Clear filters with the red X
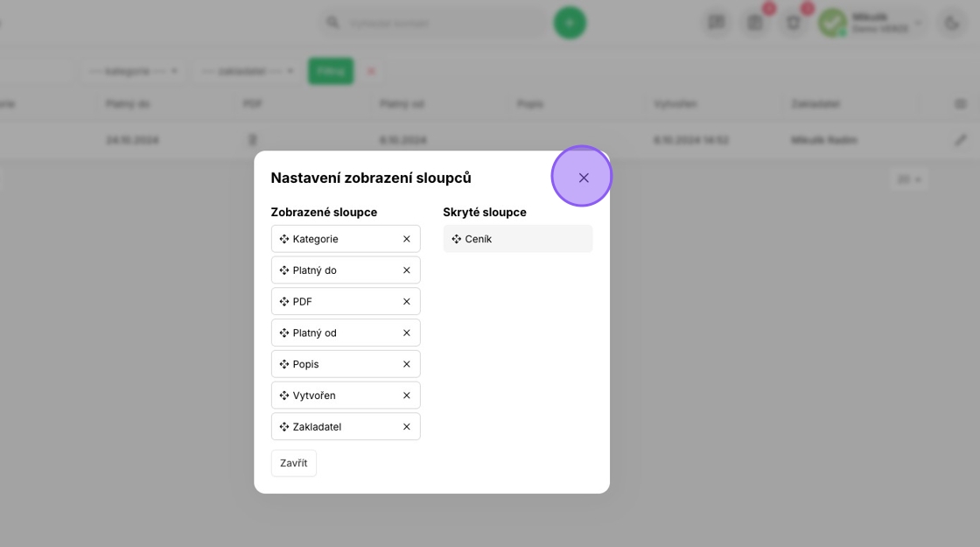Screen dimensions: 980x547 371,71
